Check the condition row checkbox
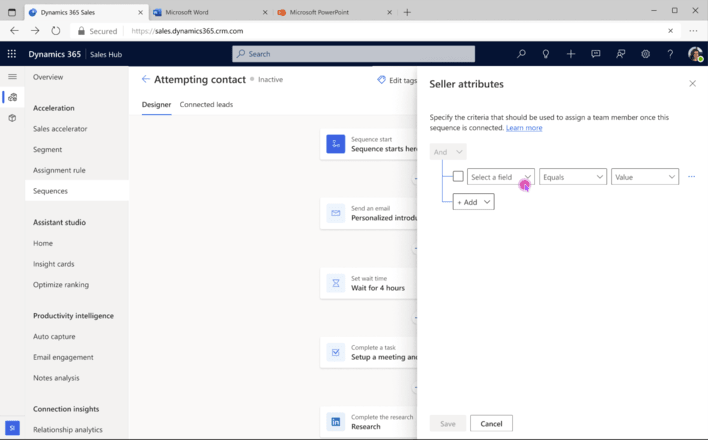708x440 pixels. coord(458,176)
